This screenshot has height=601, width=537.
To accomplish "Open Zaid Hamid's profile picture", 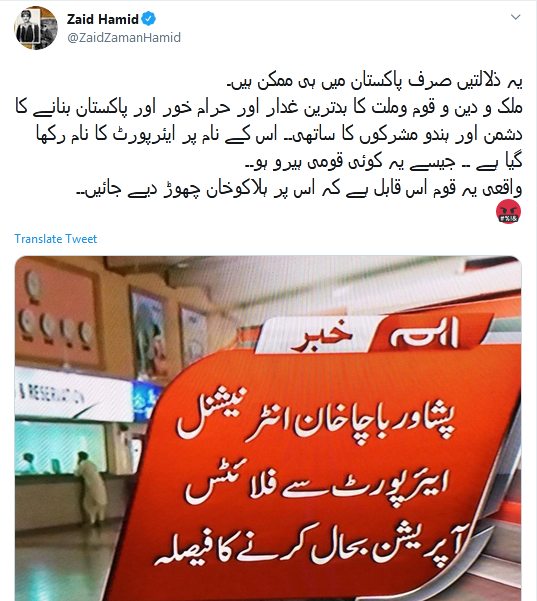I will (x=36, y=28).
